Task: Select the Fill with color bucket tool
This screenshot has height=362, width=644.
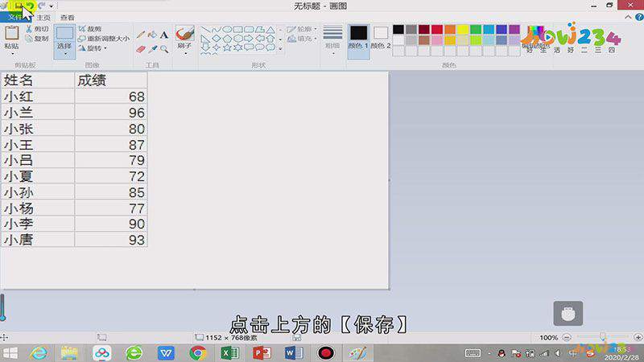Action: tap(152, 35)
